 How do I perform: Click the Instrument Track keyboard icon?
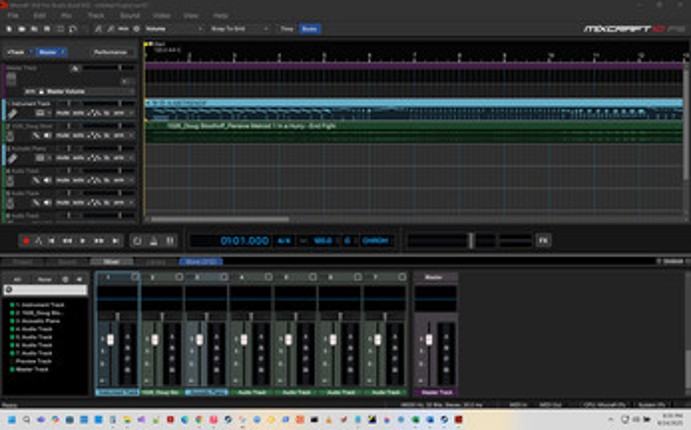click(10, 114)
